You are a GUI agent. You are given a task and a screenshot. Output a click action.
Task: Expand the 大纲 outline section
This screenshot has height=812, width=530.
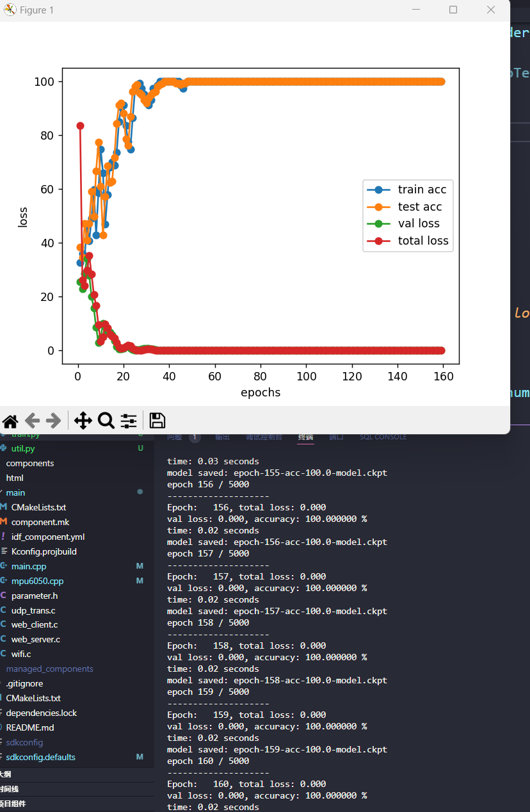click(5, 774)
